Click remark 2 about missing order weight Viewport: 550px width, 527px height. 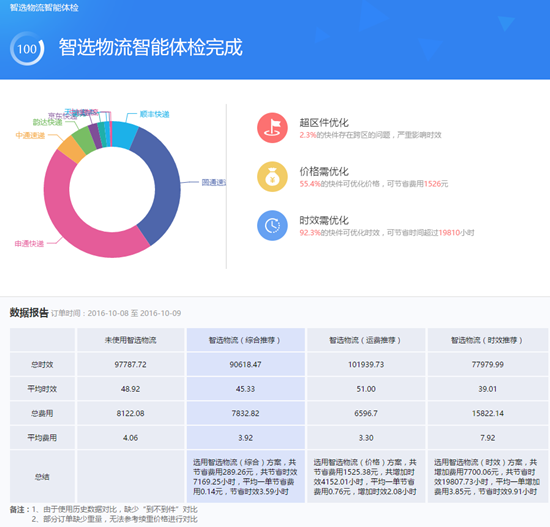pos(115,519)
